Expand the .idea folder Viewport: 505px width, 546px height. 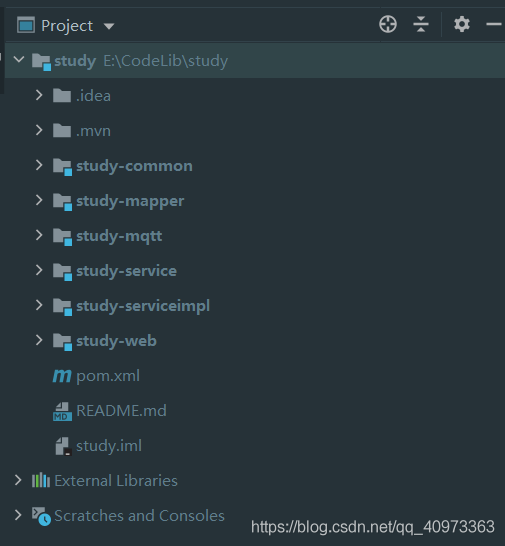pyautogui.click(x=39, y=95)
